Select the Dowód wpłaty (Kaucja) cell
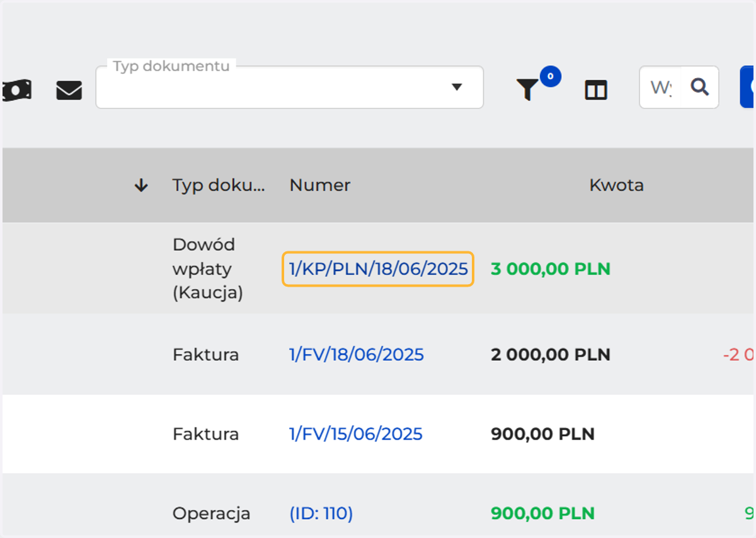Screen dimensions: 756x538 [x=208, y=268]
